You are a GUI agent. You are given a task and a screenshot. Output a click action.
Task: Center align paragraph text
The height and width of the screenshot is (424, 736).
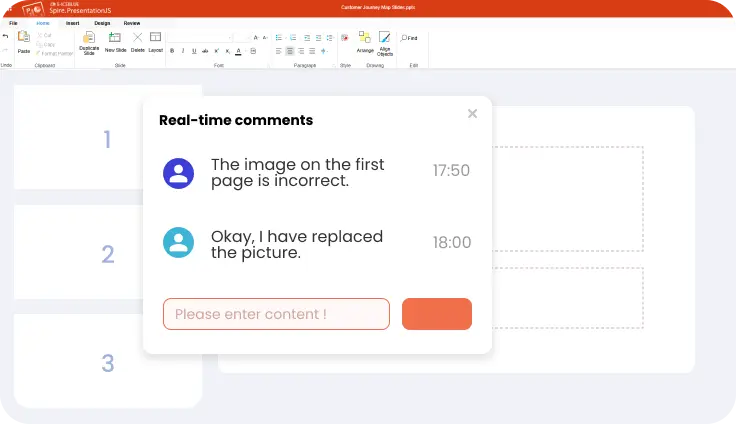(290, 51)
